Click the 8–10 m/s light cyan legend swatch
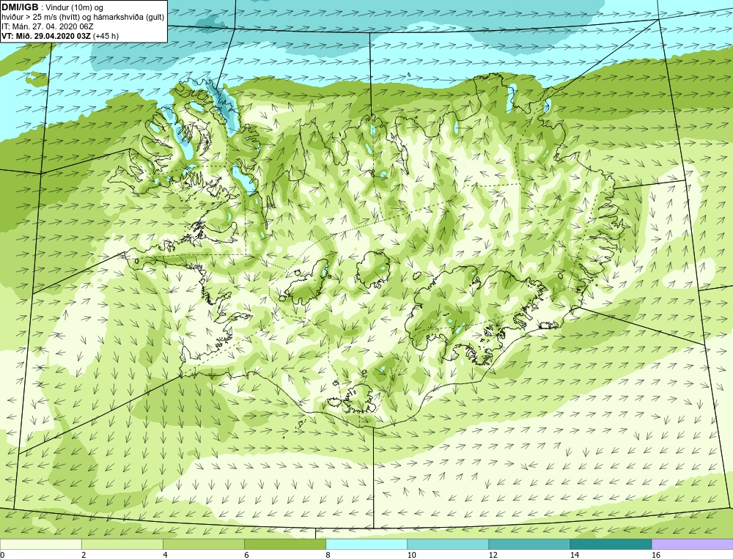The image size is (733, 560). coord(366,544)
